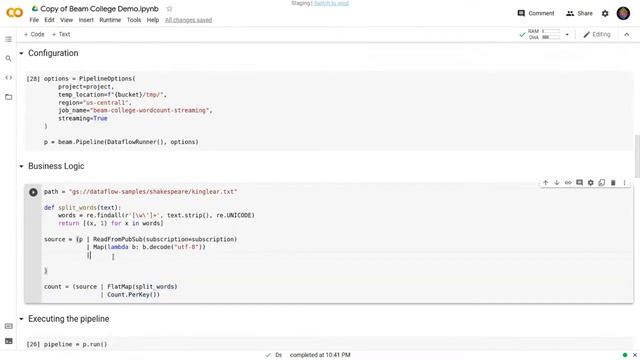The width and height of the screenshot is (640, 360).
Task: Open the terminal icon in sidebar
Action: [x=9, y=341]
